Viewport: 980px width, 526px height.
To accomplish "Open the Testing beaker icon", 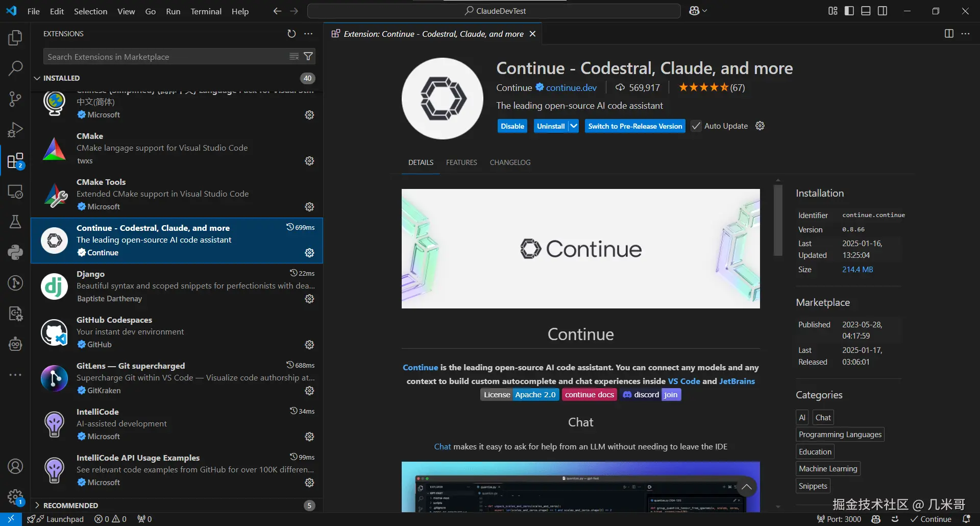I will tap(15, 221).
